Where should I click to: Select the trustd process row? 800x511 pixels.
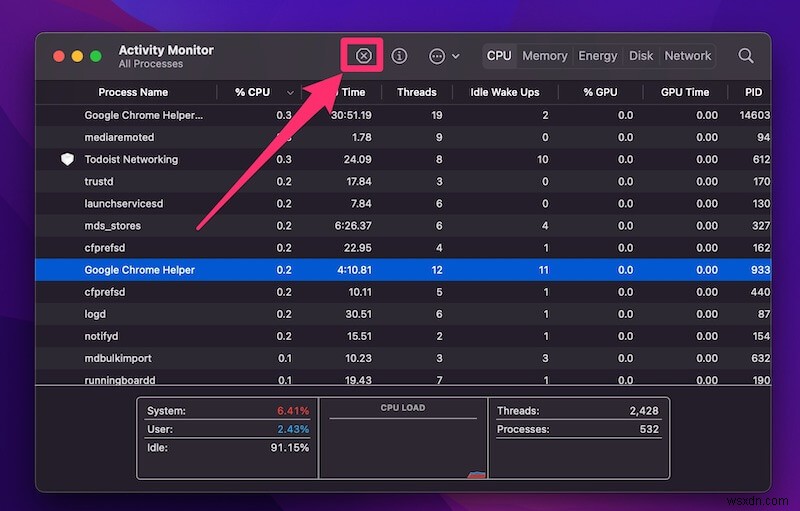point(403,182)
